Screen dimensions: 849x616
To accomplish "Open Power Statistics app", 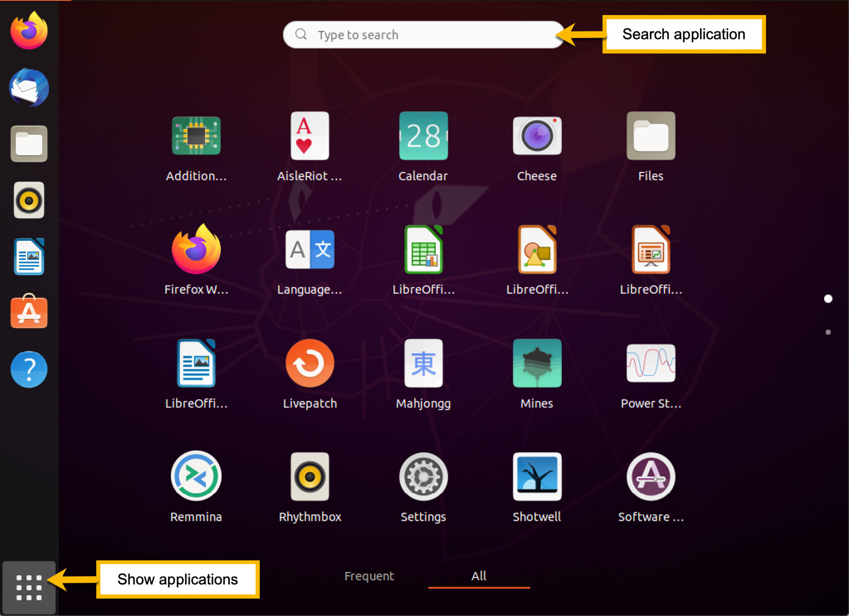I will click(651, 363).
